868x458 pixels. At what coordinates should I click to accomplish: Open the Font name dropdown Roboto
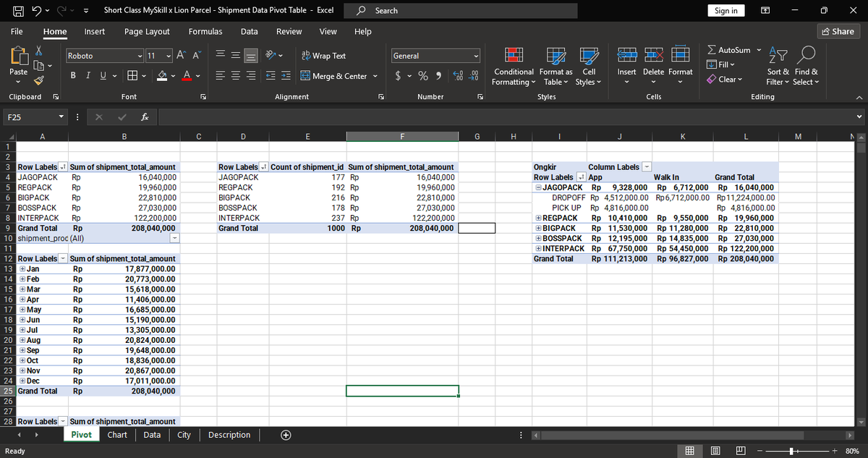click(x=139, y=56)
